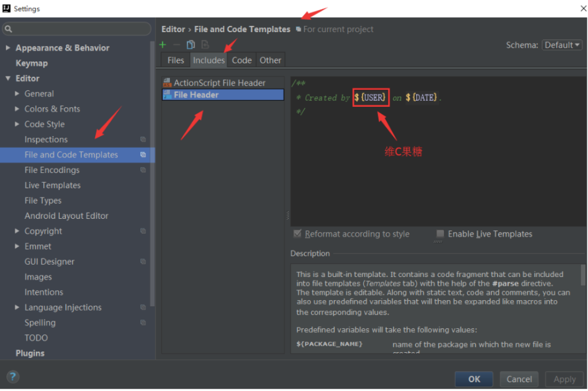This screenshot has height=391, width=588.
Task: Open Spelling settings page
Action: [x=40, y=322]
